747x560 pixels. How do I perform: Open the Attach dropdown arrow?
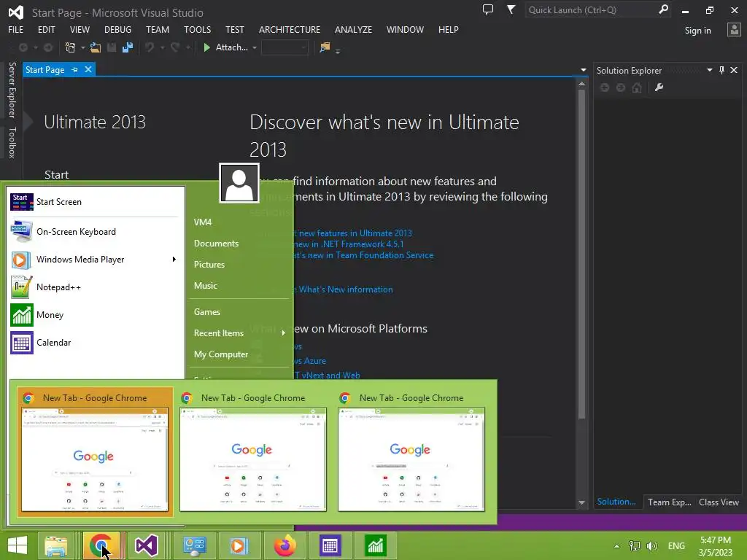click(x=255, y=47)
